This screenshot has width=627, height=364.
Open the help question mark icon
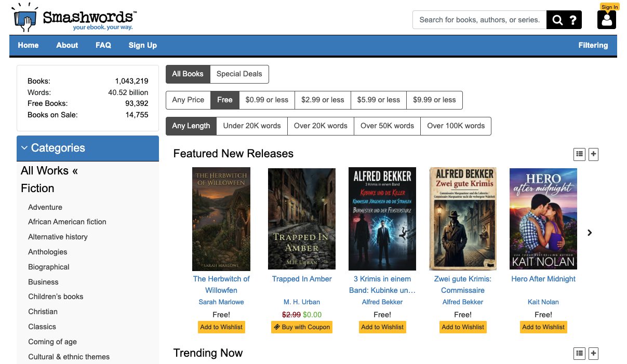[x=572, y=19]
